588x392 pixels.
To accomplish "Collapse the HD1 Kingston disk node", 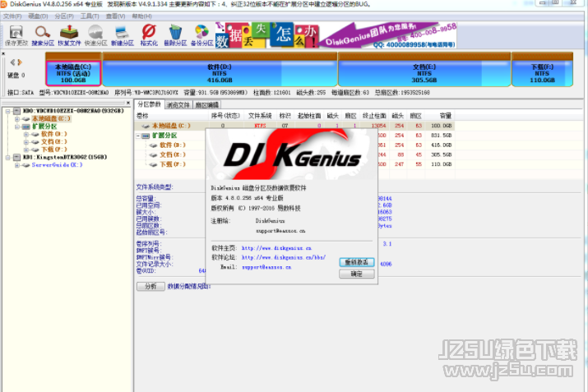I will [8, 158].
